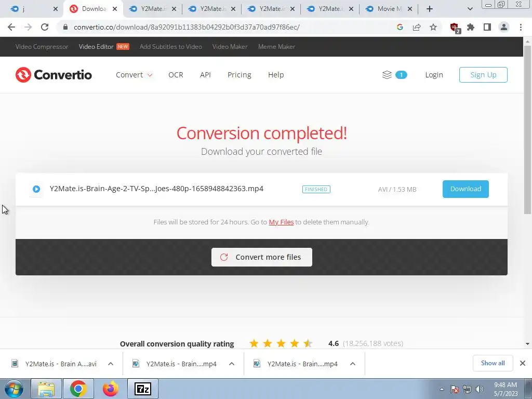532x399 pixels.
Task: Click Show all downloads
Action: pos(493,363)
